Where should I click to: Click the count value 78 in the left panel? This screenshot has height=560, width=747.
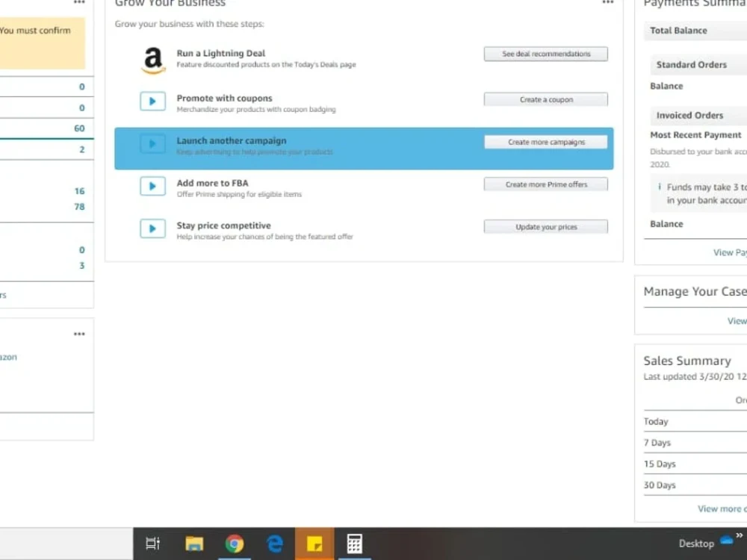(x=79, y=207)
